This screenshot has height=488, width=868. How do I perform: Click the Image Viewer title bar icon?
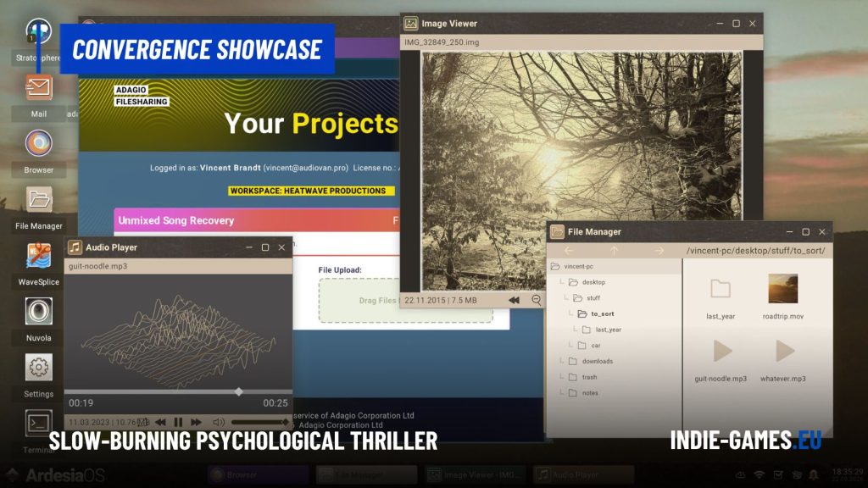411,23
